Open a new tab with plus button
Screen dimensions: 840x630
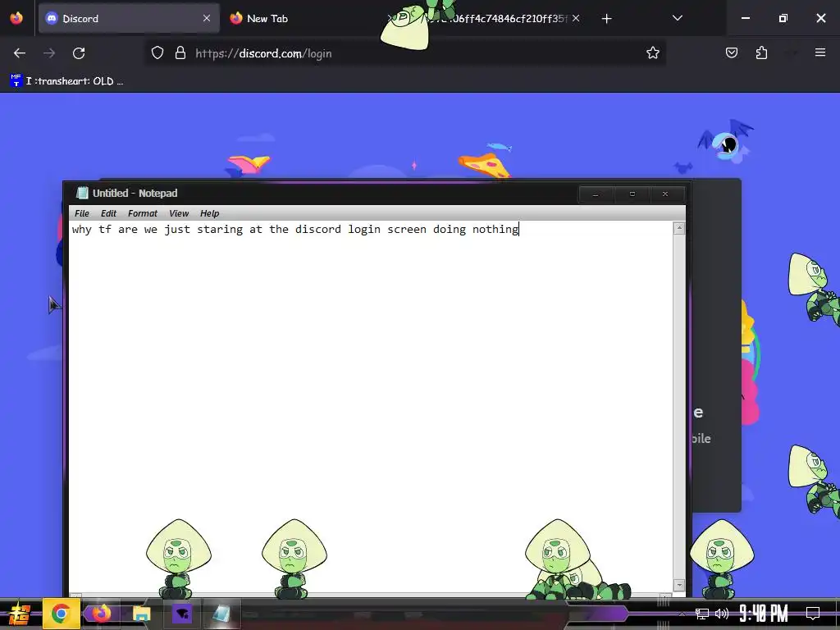tap(606, 19)
